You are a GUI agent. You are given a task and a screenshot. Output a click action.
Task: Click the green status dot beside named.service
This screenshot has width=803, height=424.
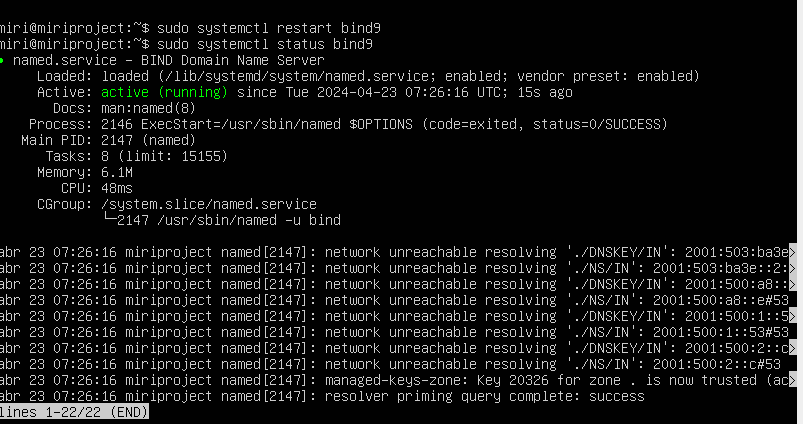click(x=3, y=61)
